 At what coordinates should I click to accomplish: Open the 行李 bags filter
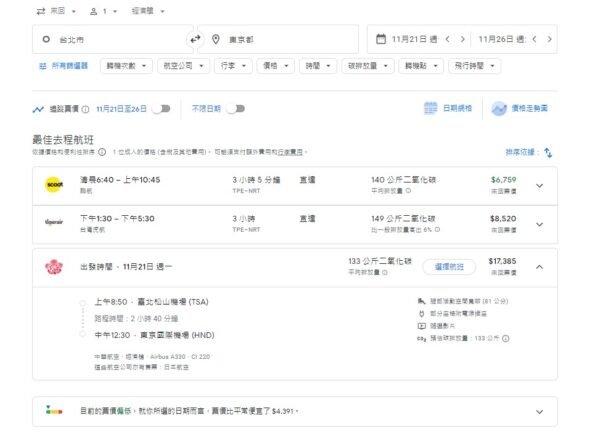pos(233,66)
